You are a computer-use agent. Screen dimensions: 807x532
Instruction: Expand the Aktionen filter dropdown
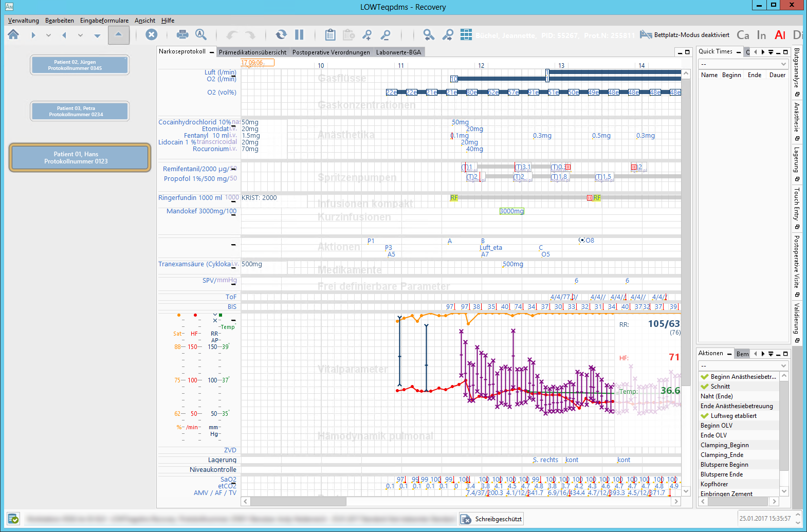[743, 365]
